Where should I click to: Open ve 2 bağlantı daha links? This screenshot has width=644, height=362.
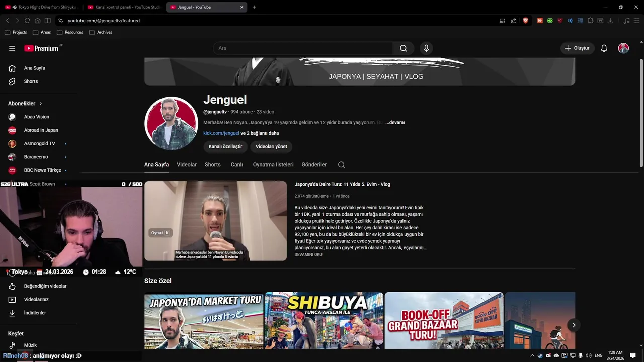pos(260,133)
